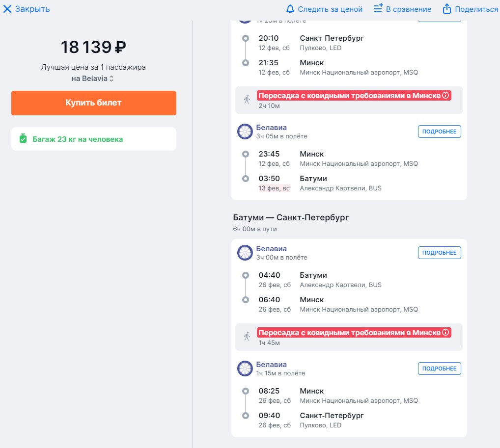Click the bell icon for price tracking
Screen dimensions: 500x448
(290, 9)
